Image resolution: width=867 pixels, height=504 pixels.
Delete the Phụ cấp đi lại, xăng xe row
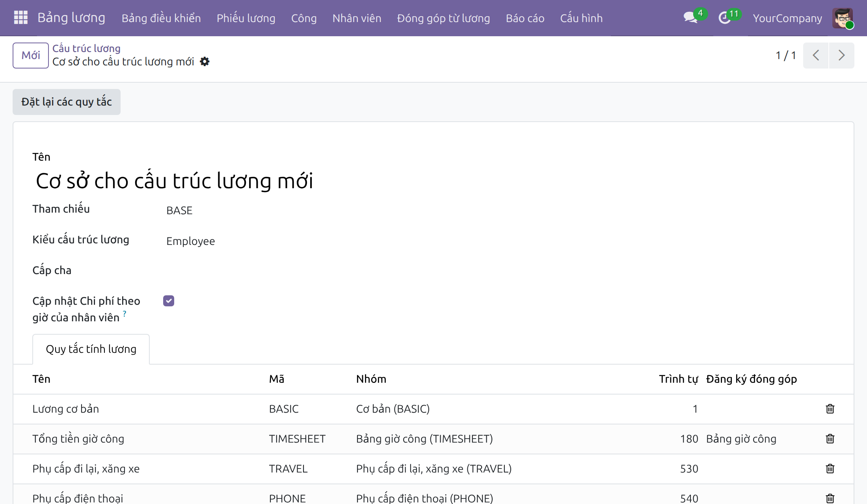tap(830, 469)
